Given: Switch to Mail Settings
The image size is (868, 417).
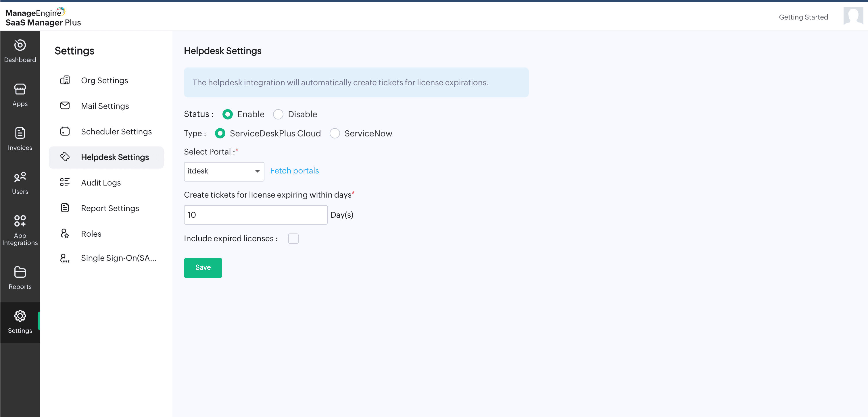Looking at the screenshot, I should tap(105, 106).
